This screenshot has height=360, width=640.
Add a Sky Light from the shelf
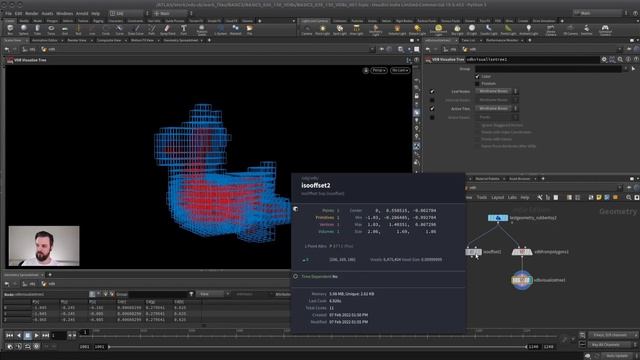457,29
